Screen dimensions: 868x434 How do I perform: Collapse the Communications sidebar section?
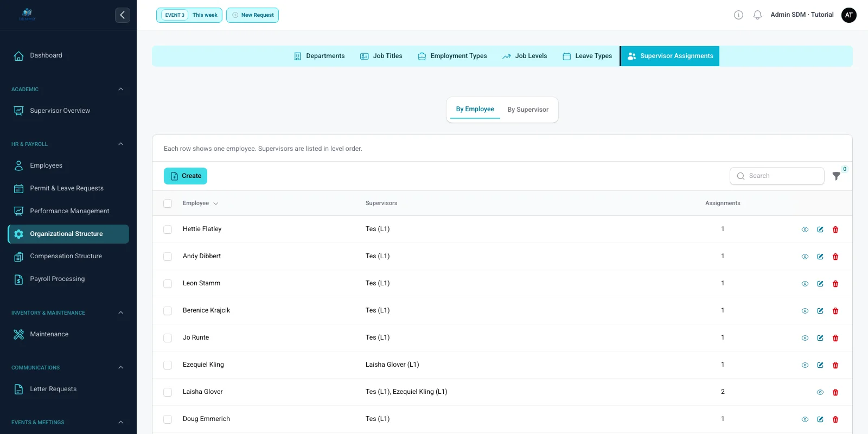pos(121,367)
